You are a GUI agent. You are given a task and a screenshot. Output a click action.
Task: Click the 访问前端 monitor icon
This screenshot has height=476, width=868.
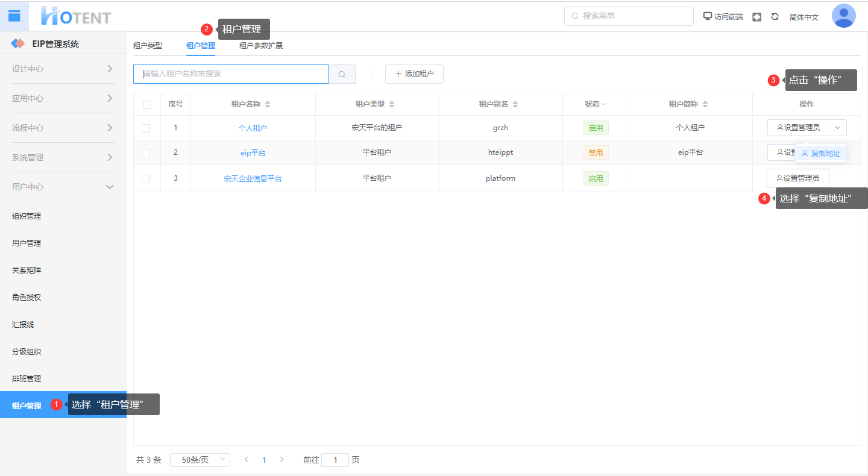point(708,16)
